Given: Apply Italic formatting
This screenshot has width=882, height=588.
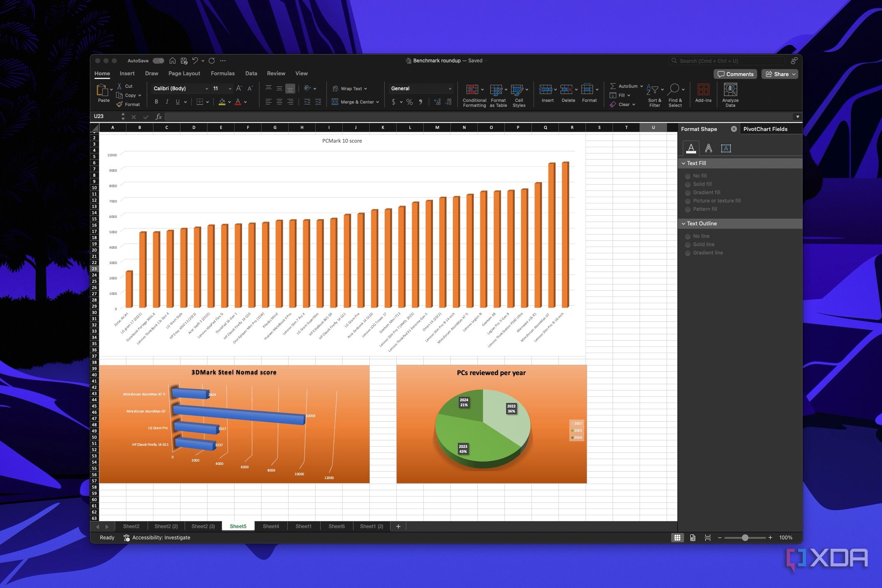Looking at the screenshot, I should [x=167, y=102].
